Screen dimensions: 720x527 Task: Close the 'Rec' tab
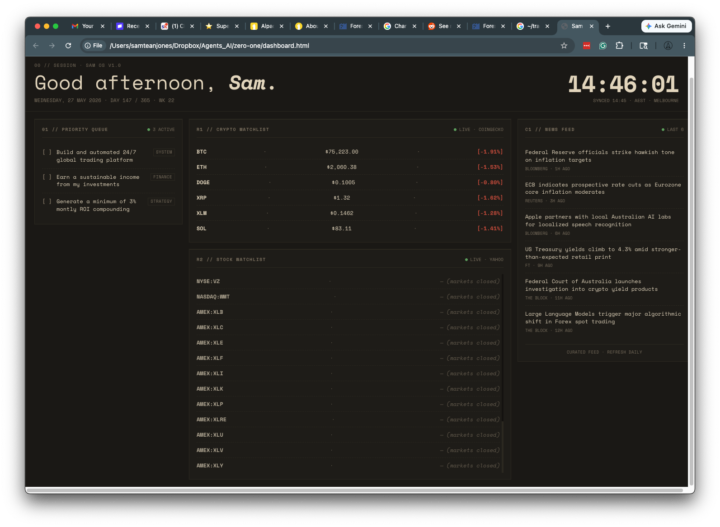coord(147,26)
